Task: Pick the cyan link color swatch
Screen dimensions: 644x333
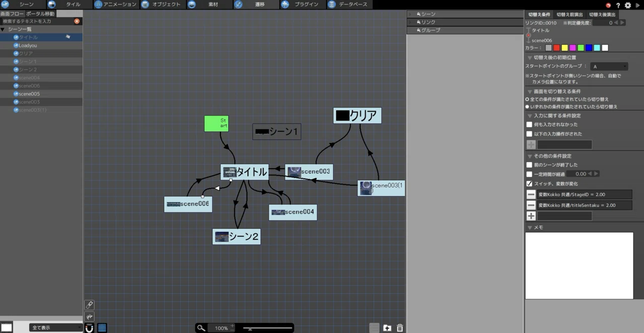Action: click(597, 48)
